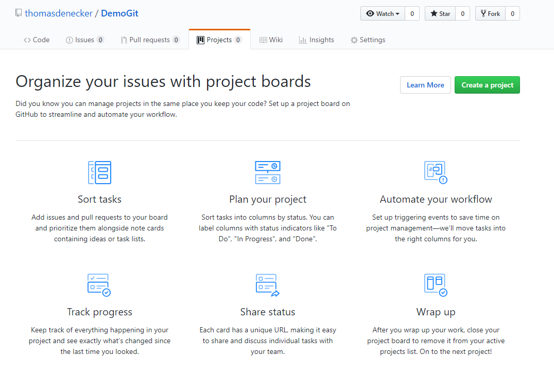Star the DemoGit repository

[x=440, y=14]
